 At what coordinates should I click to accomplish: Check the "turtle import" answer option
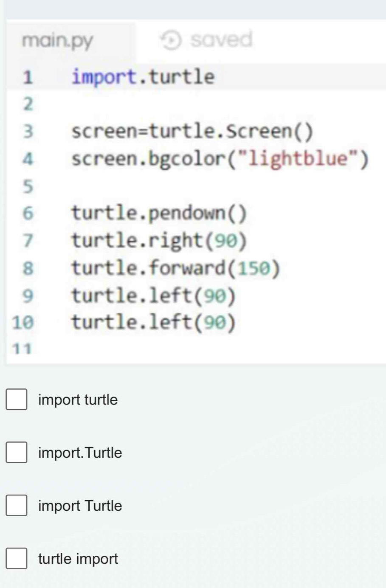click(16, 558)
